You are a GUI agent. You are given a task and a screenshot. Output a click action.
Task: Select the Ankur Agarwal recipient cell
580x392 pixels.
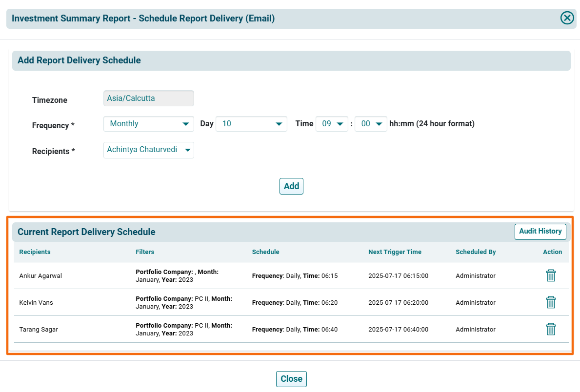40,276
